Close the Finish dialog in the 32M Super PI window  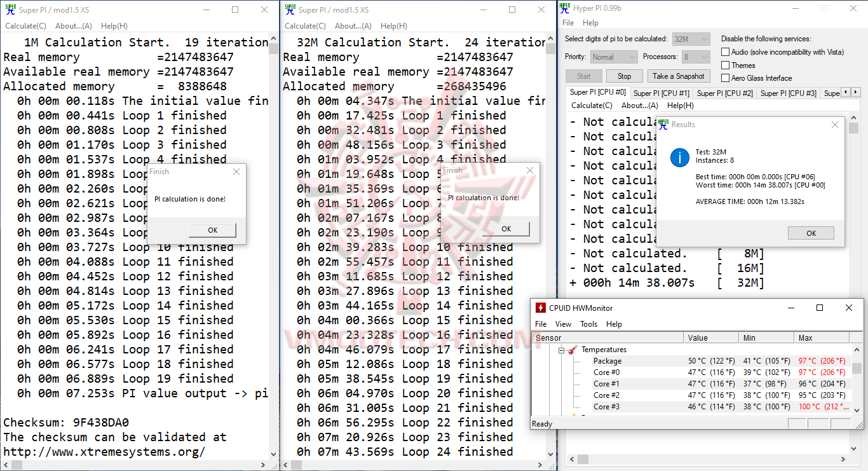530,170
